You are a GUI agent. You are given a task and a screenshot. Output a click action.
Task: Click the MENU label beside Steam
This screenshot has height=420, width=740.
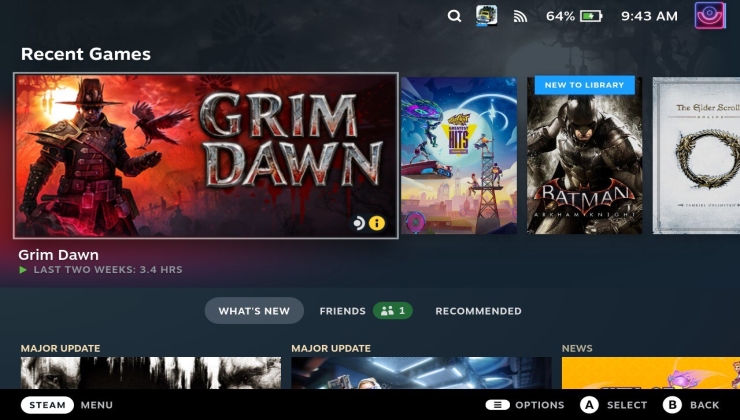[97, 405]
